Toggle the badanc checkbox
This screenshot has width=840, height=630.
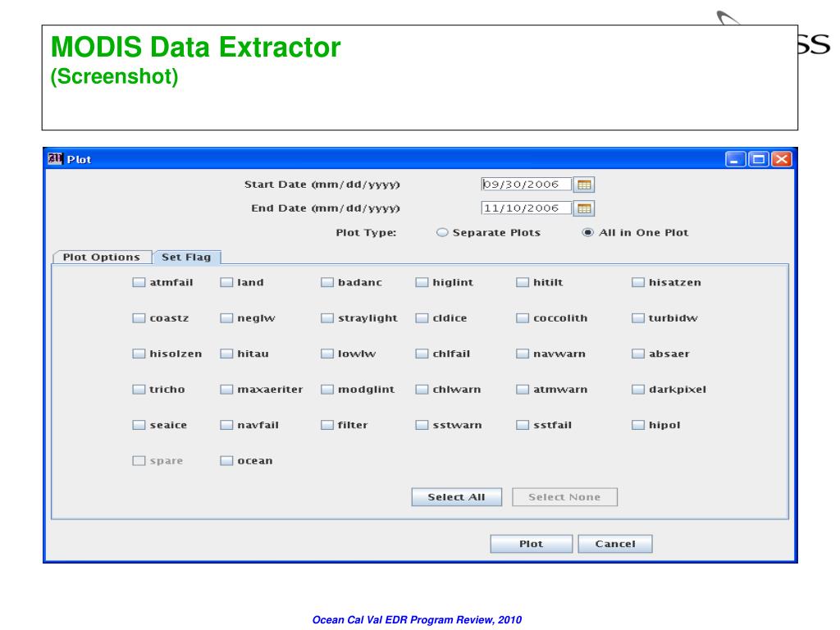coord(327,282)
